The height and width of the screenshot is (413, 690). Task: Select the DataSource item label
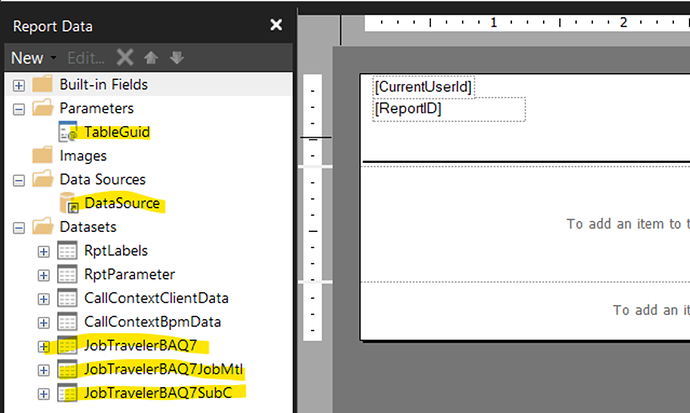click(122, 203)
